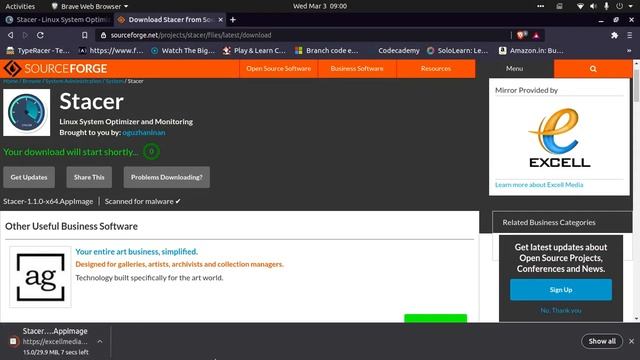Close the downloads bar
This screenshot has height=360, width=640.
(631, 341)
